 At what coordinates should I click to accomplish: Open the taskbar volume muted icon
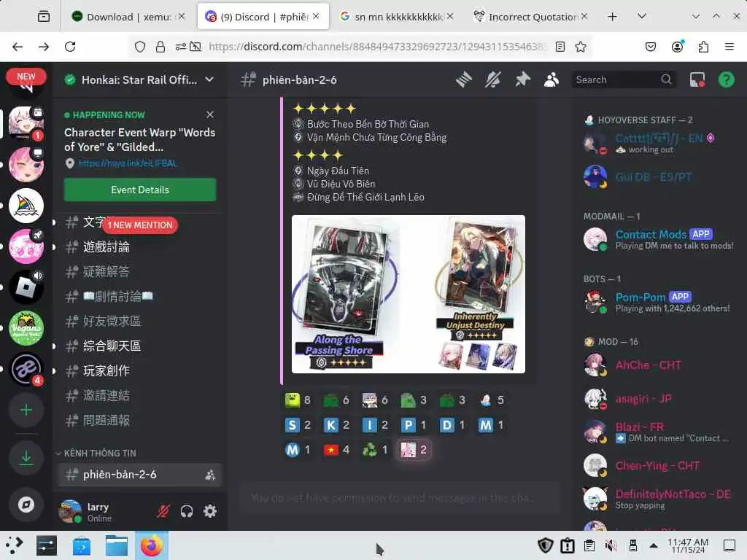pyautogui.click(x=611, y=545)
